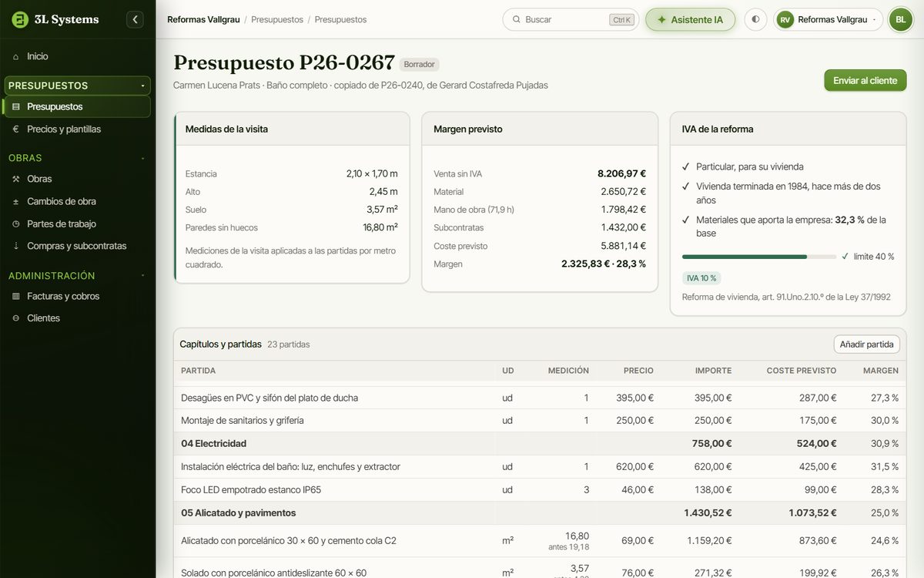
Task: Click Subcontratas amount 1.432,00 €
Action: (x=623, y=227)
